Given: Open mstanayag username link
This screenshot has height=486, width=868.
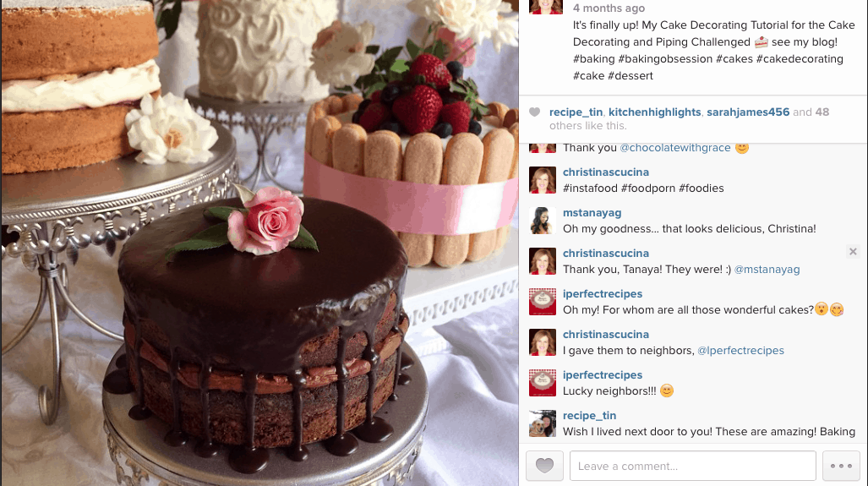Looking at the screenshot, I should coord(592,212).
